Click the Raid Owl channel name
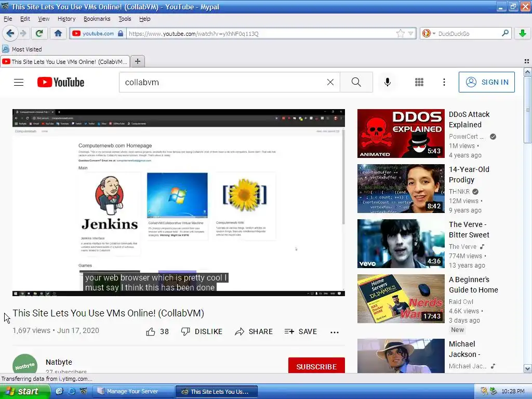The width and height of the screenshot is (532, 399). 461,302
